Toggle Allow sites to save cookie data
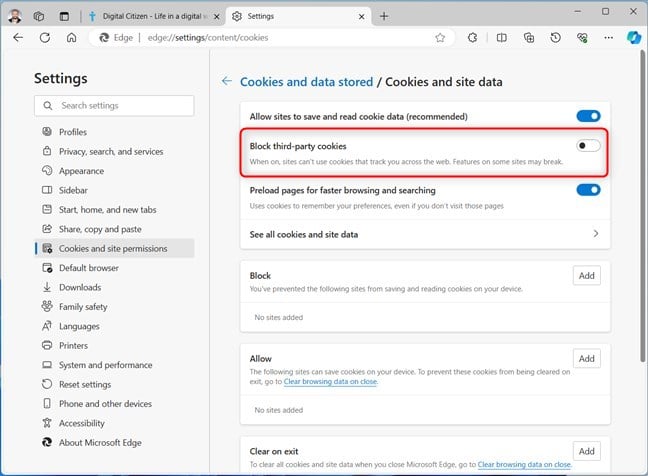The width and height of the screenshot is (648, 476). [x=588, y=116]
